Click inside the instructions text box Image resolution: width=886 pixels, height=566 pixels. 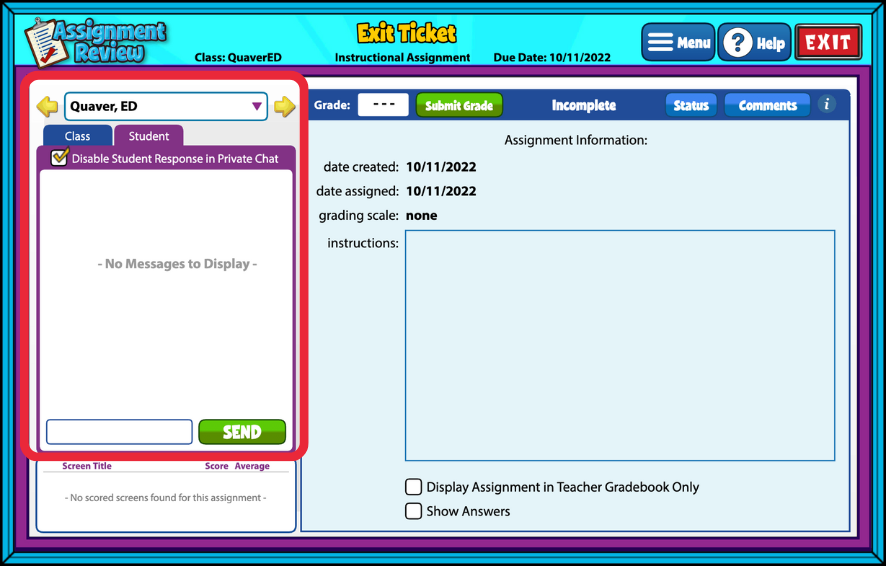point(620,345)
